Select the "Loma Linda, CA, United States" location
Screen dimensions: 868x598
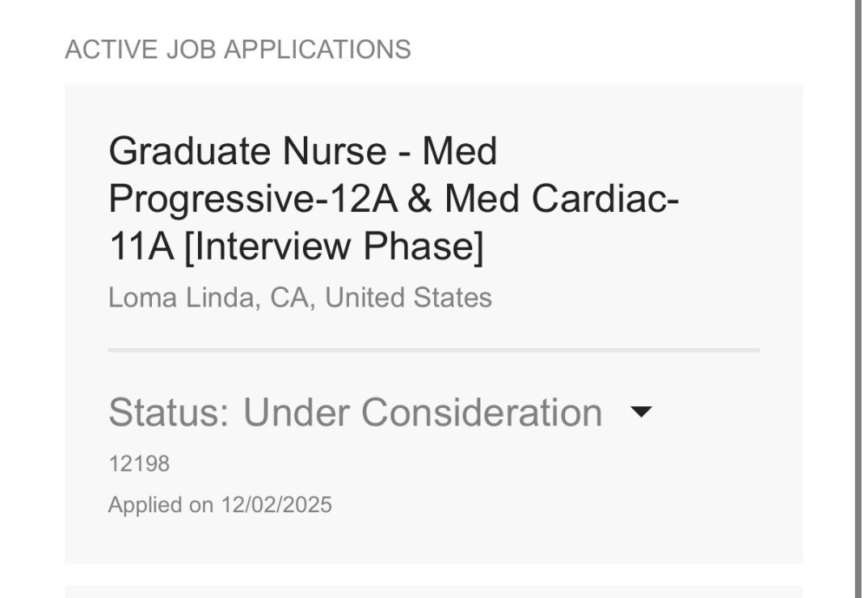(299, 298)
